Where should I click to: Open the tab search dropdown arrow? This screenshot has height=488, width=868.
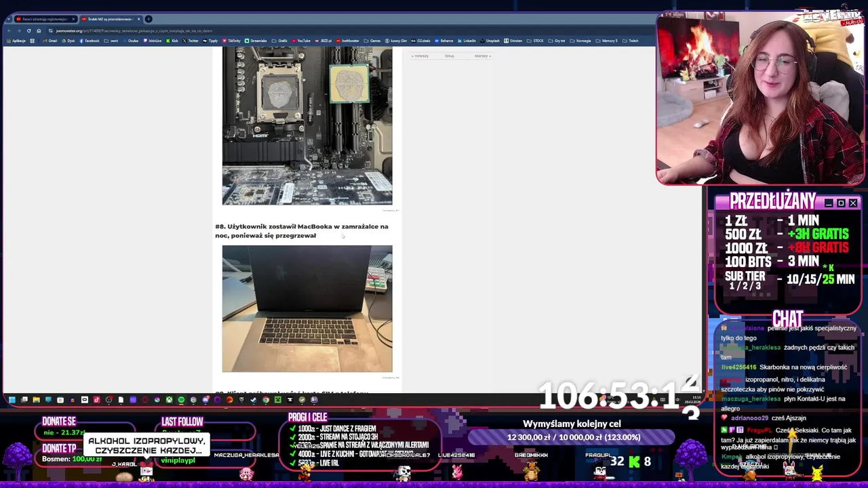[x=9, y=19]
